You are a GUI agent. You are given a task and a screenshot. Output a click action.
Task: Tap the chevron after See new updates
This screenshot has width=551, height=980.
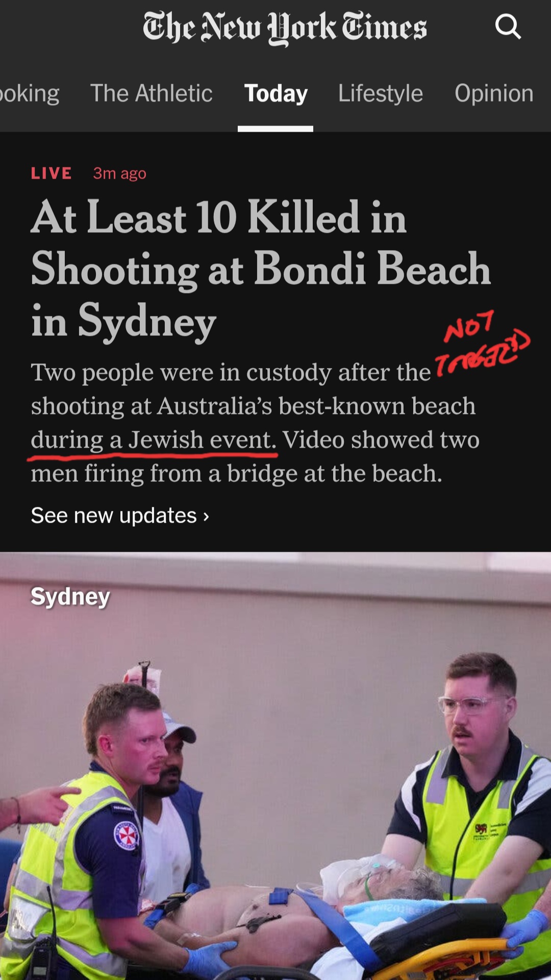pos(206,517)
